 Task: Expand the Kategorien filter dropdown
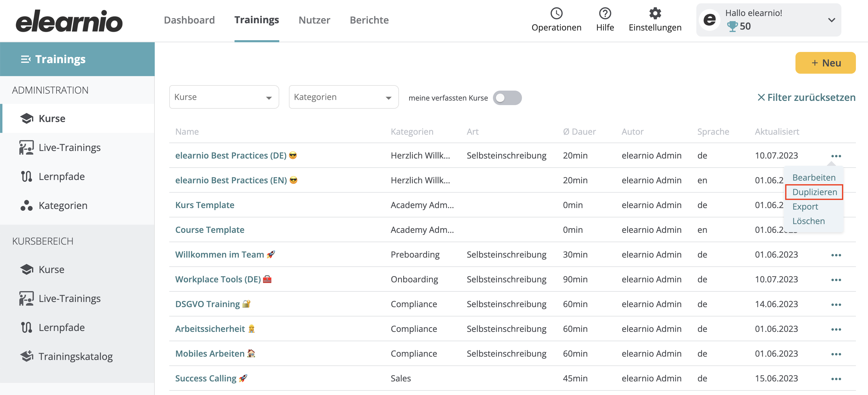344,97
